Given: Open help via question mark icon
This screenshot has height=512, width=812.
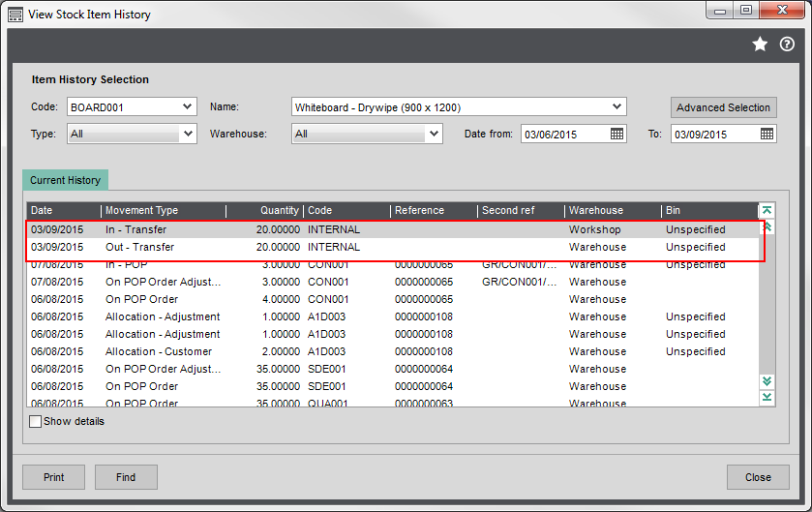Looking at the screenshot, I should 787,45.
